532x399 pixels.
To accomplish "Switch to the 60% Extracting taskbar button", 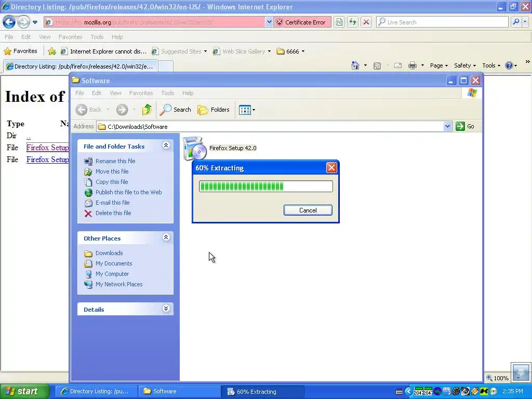I will pyautogui.click(x=262, y=392).
